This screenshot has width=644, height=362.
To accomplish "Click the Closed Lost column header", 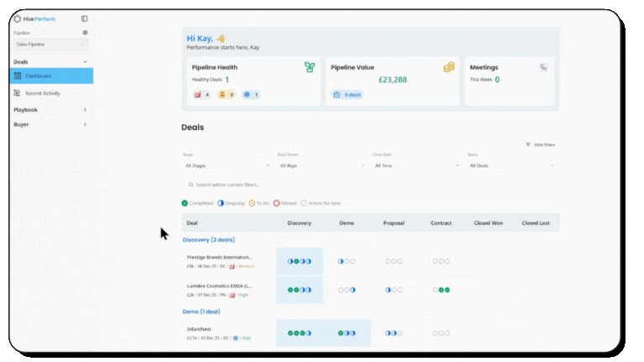I will click(x=536, y=223).
